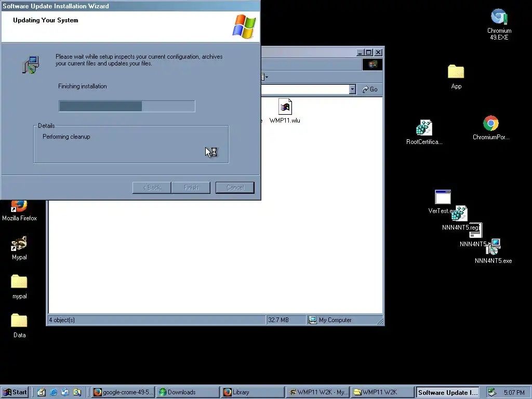Viewport: 532px width, 399px height.
Task: Click the Cancel button in update wizard
Action: pos(235,188)
